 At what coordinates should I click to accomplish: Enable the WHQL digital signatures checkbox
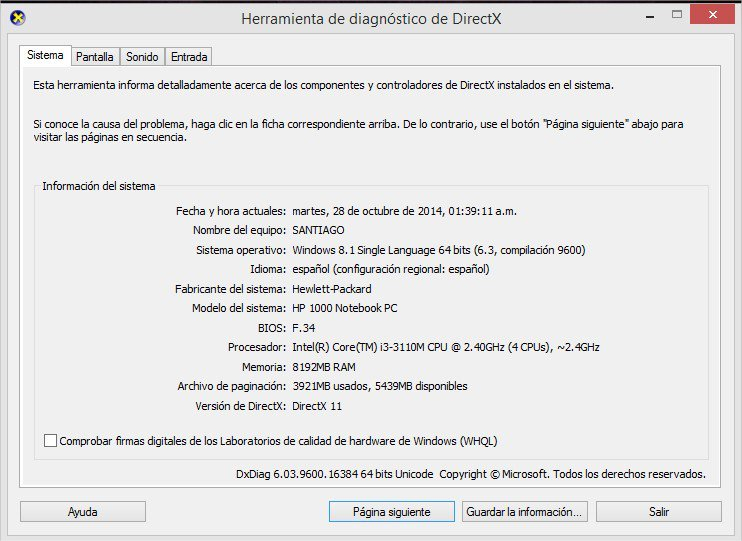(51, 441)
